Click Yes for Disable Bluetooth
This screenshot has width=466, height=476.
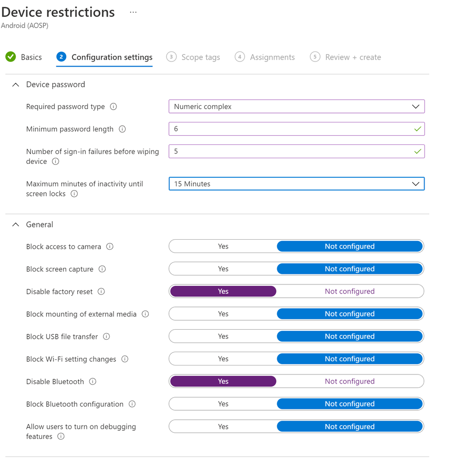[x=223, y=381]
